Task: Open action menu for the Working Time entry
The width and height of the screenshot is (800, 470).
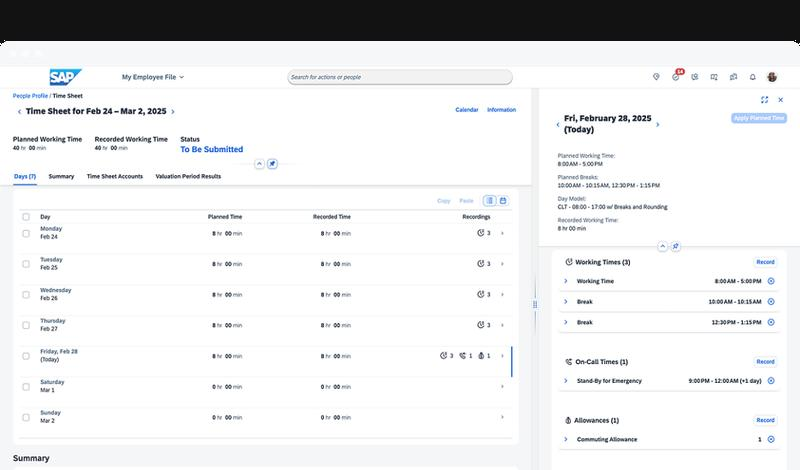Action: (x=771, y=281)
